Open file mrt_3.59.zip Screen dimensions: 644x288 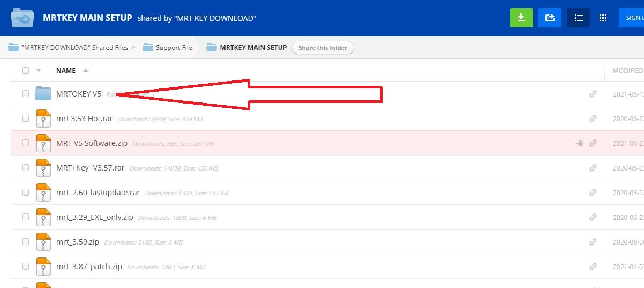point(78,242)
